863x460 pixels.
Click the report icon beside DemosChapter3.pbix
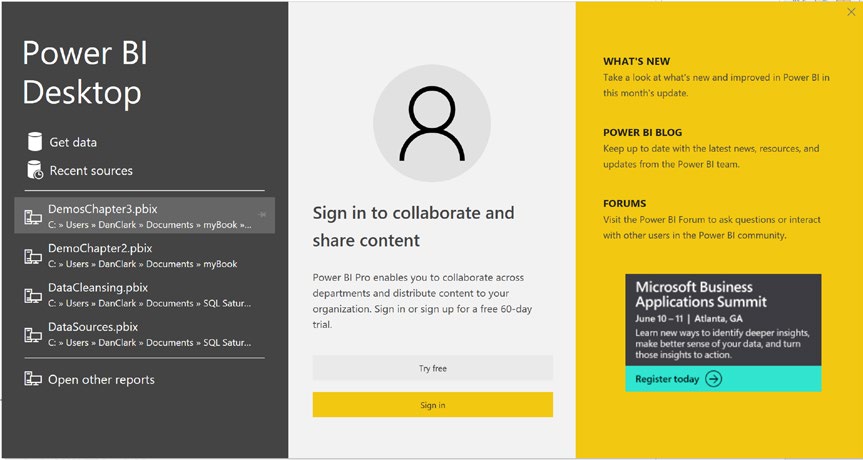coord(33,217)
